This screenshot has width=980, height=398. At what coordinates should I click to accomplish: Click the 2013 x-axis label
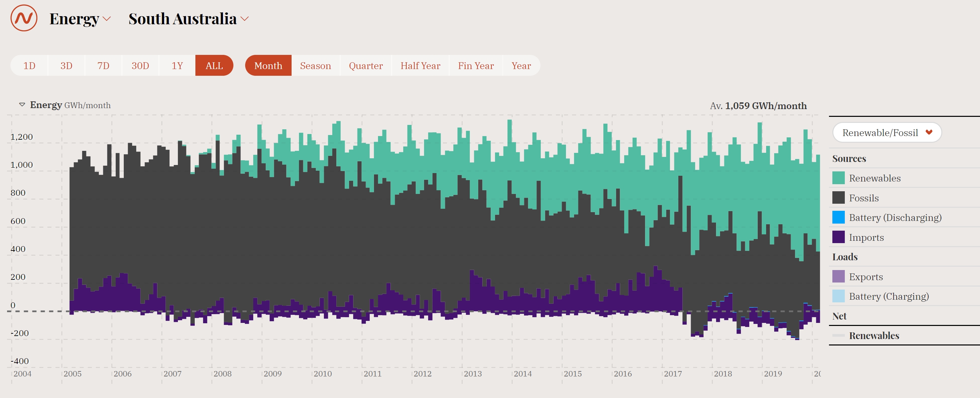point(473,374)
